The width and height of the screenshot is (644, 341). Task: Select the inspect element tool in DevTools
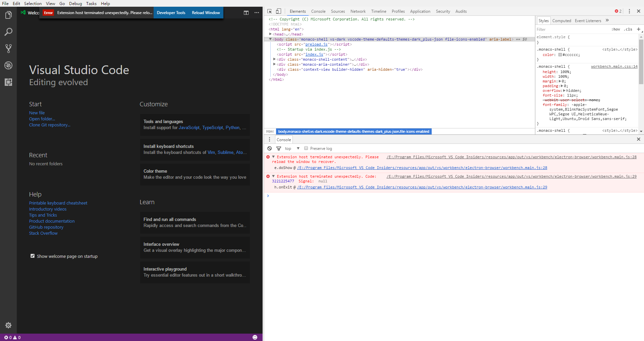[269, 11]
